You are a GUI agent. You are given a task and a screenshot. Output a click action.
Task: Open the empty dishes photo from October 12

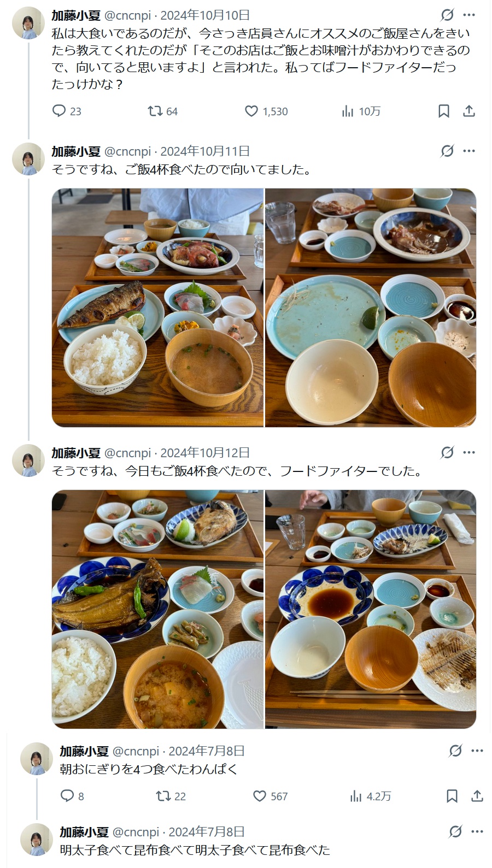(x=371, y=609)
